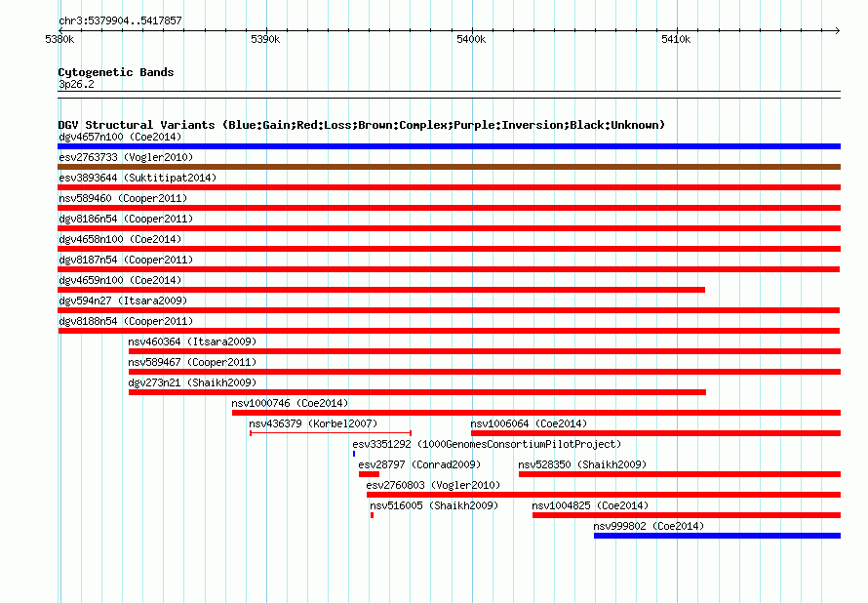
Task: Click dgv8188n54 (Cooper2011) label
Action: 126,321
